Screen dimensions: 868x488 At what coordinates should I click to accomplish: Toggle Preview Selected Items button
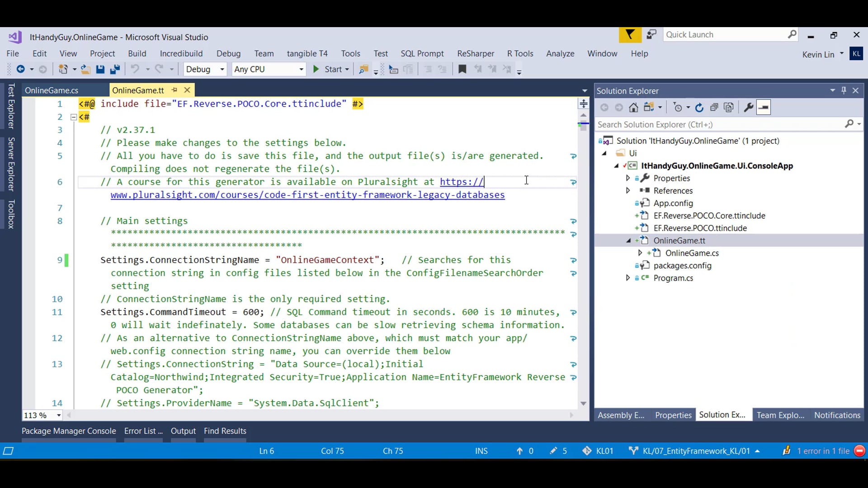click(764, 108)
